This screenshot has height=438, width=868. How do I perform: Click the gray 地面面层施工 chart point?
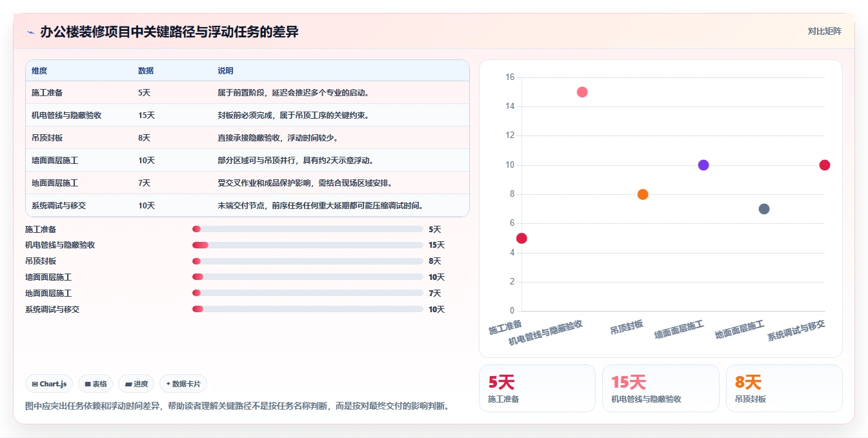click(x=764, y=209)
